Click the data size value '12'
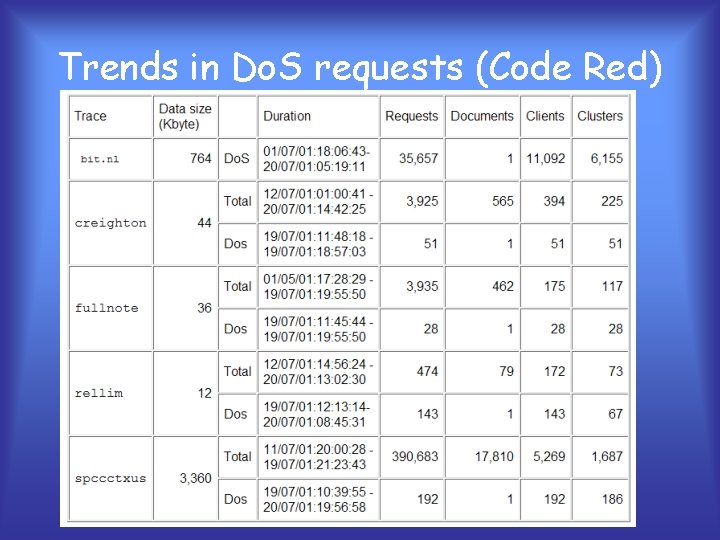This screenshot has height=540, width=720. pos(204,393)
